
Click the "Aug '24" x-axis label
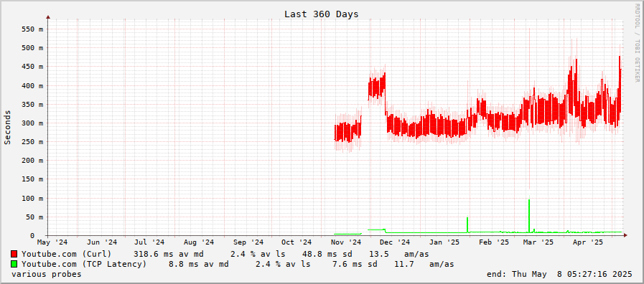tap(199, 242)
